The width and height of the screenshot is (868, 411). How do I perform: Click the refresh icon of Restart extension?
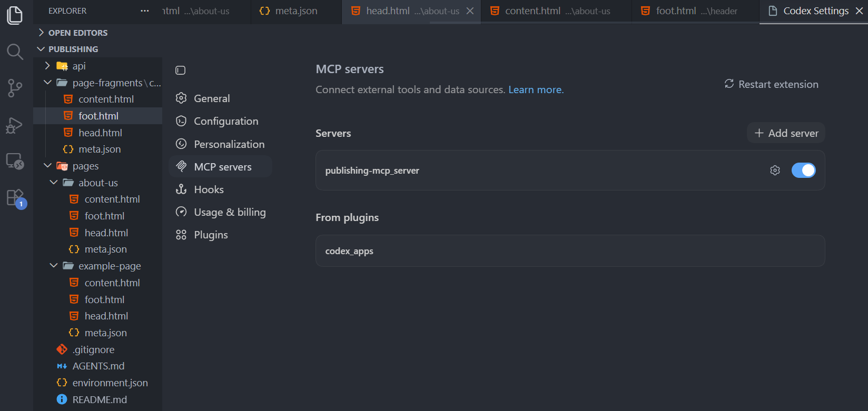pos(729,84)
